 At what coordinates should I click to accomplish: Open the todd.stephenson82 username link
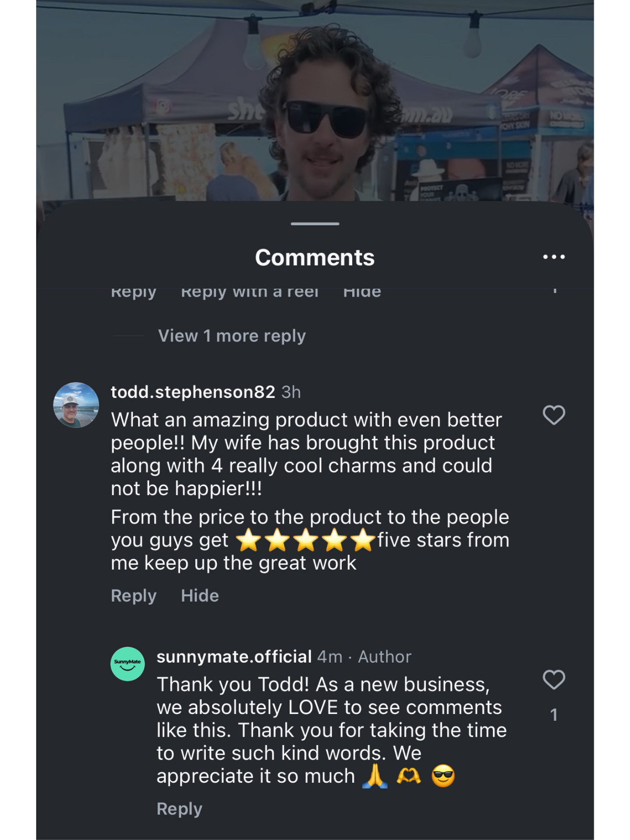click(x=193, y=392)
